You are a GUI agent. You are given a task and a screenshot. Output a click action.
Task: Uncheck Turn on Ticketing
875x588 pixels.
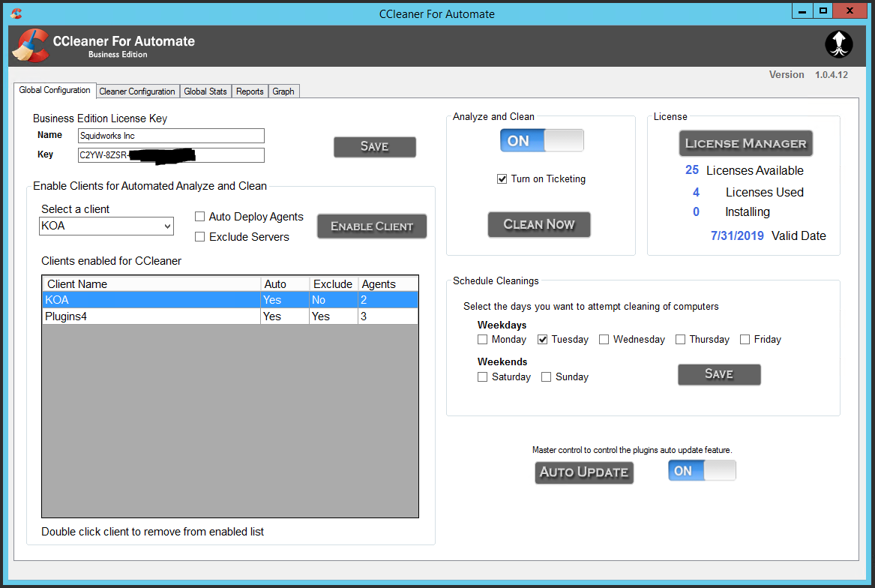click(502, 178)
